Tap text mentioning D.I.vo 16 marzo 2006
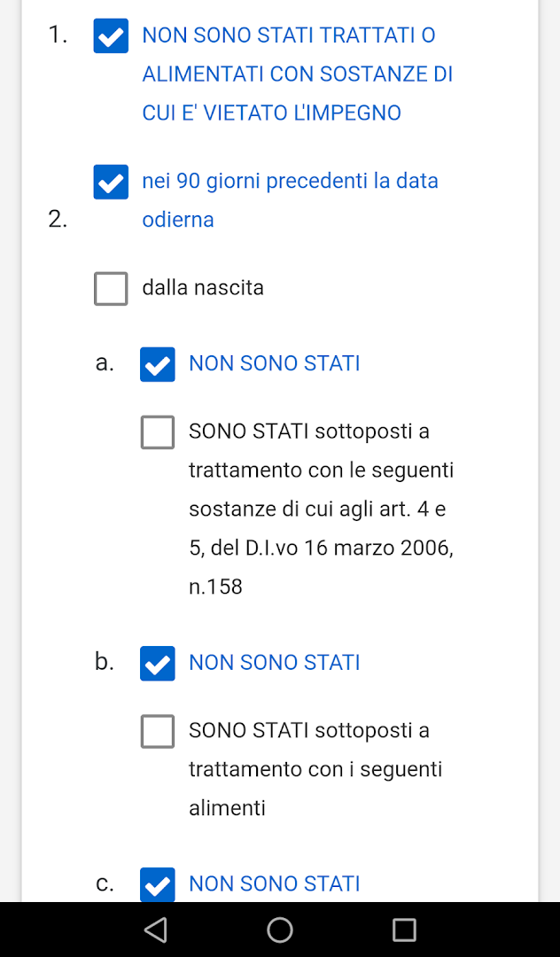 click(x=321, y=547)
